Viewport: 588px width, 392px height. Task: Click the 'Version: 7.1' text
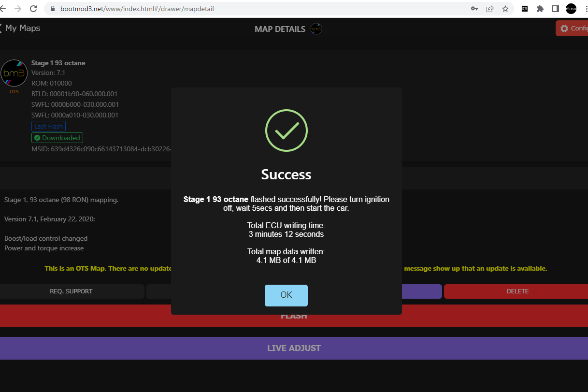[x=48, y=73]
